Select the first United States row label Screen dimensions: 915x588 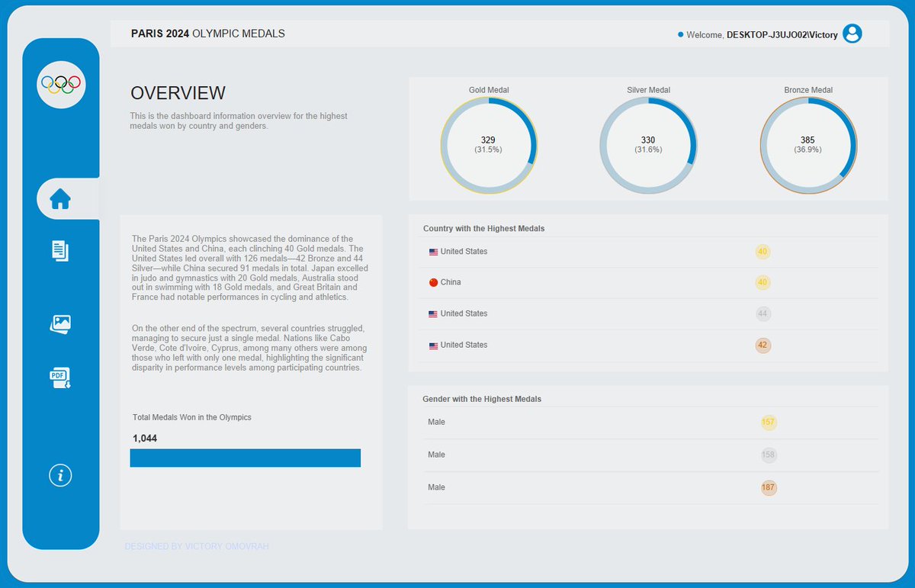pos(464,252)
